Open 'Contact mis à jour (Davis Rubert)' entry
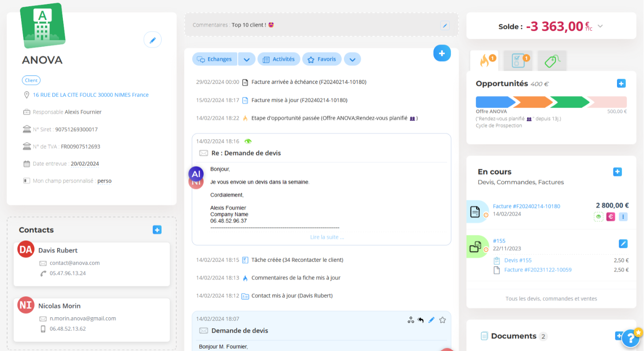This screenshot has height=351, width=644. (292, 296)
